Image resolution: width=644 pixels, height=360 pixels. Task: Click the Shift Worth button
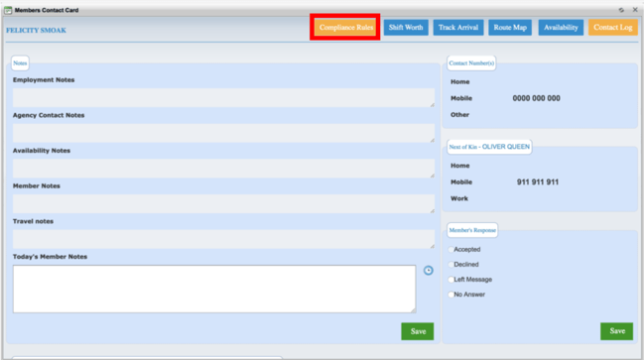click(x=406, y=28)
